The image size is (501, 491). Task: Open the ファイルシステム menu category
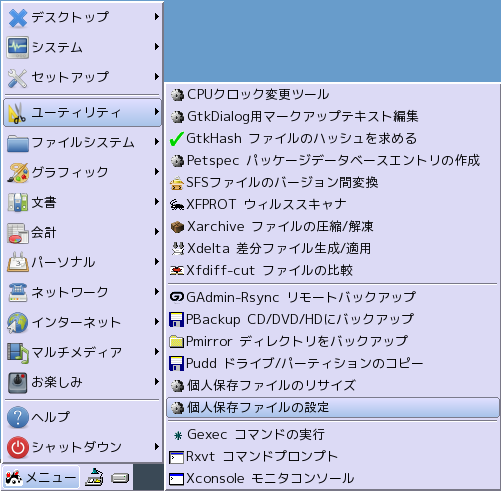coord(82,142)
